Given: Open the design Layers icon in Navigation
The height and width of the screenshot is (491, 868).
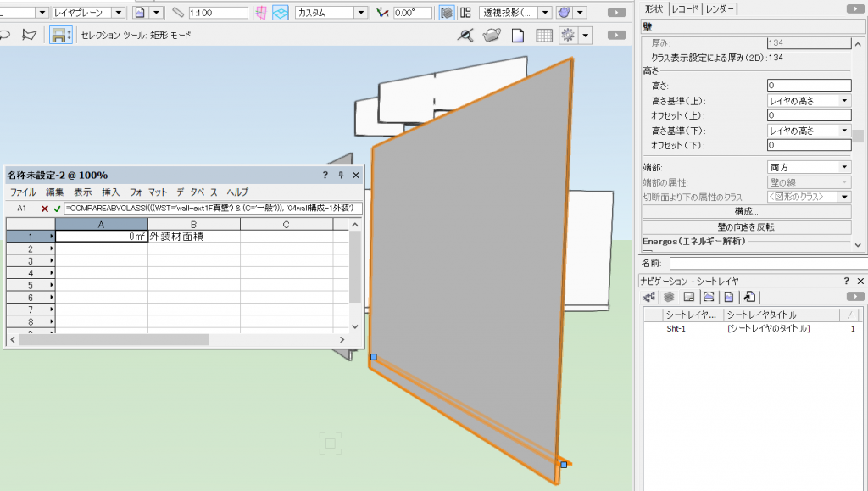Looking at the screenshot, I should [669, 297].
